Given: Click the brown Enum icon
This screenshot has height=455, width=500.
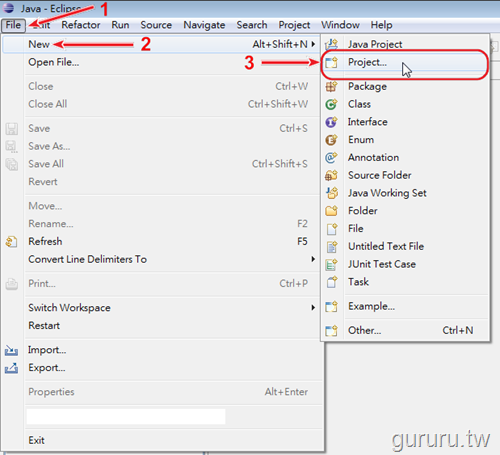Looking at the screenshot, I should (x=331, y=140).
